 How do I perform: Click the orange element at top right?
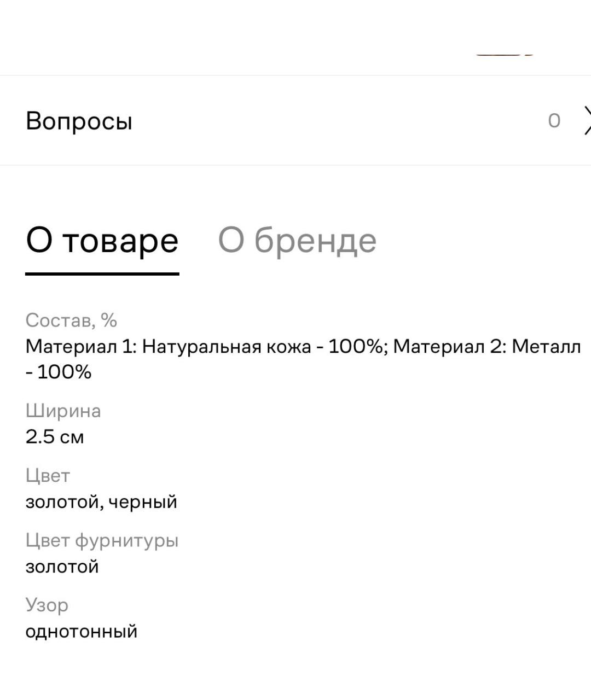[x=503, y=55]
